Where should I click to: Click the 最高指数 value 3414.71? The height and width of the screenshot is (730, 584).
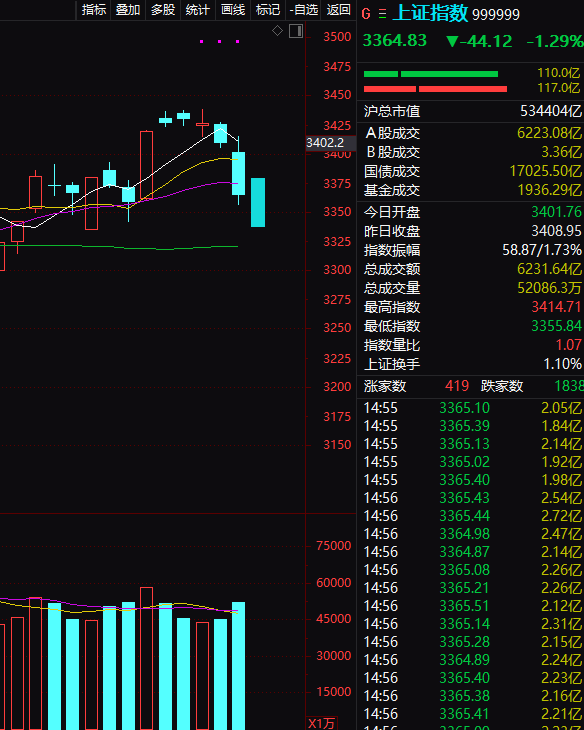[557, 307]
